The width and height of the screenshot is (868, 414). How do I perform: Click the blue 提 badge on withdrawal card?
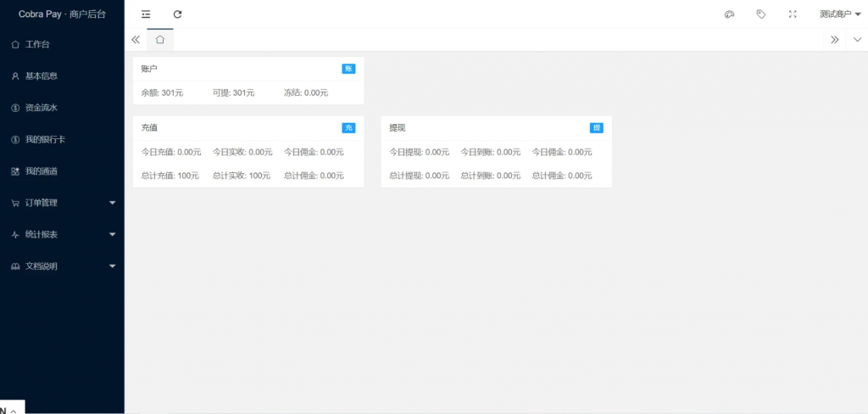[597, 128]
